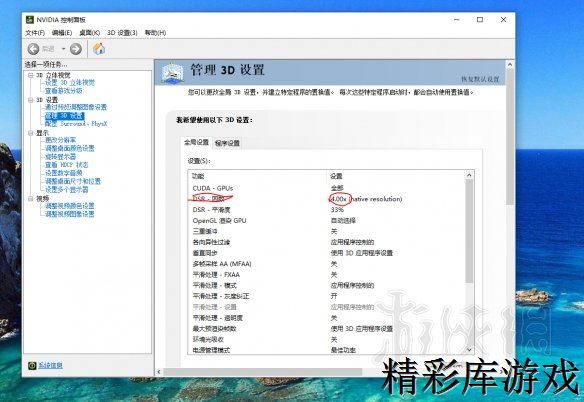Screen dimensions: 584x402
Task: Switch to the 全局设置 tab
Action: pos(196,142)
